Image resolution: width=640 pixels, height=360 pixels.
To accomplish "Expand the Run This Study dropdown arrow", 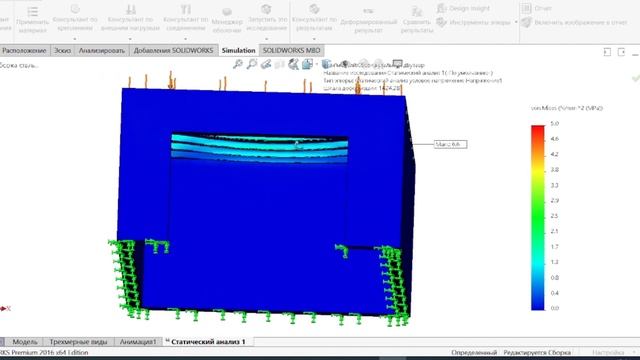I will (267, 39).
